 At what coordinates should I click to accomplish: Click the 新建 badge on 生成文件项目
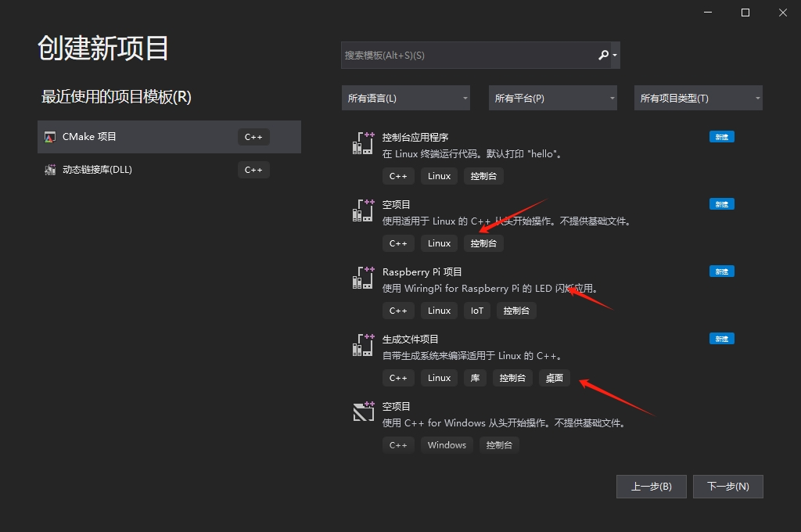coord(722,339)
